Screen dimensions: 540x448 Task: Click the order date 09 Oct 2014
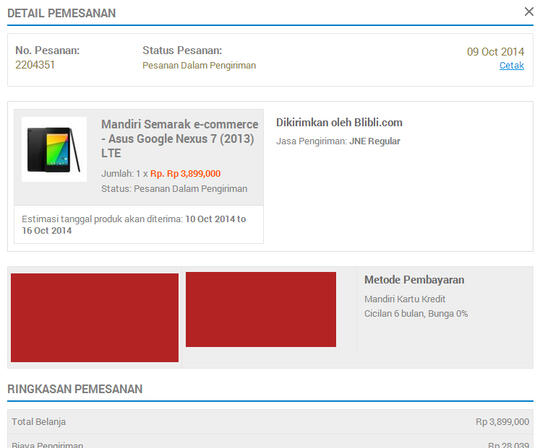(495, 52)
